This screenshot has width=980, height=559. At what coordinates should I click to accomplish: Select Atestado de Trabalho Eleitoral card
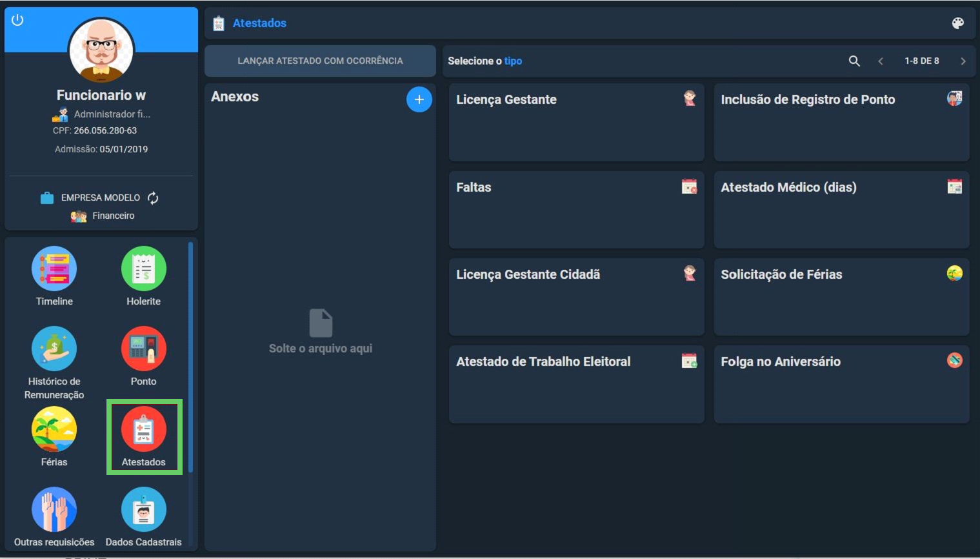[577, 384]
